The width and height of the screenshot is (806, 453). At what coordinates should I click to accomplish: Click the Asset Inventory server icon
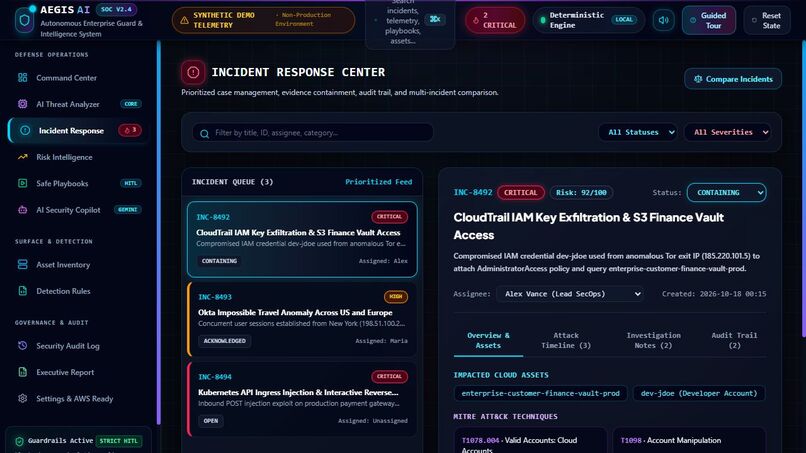point(23,264)
